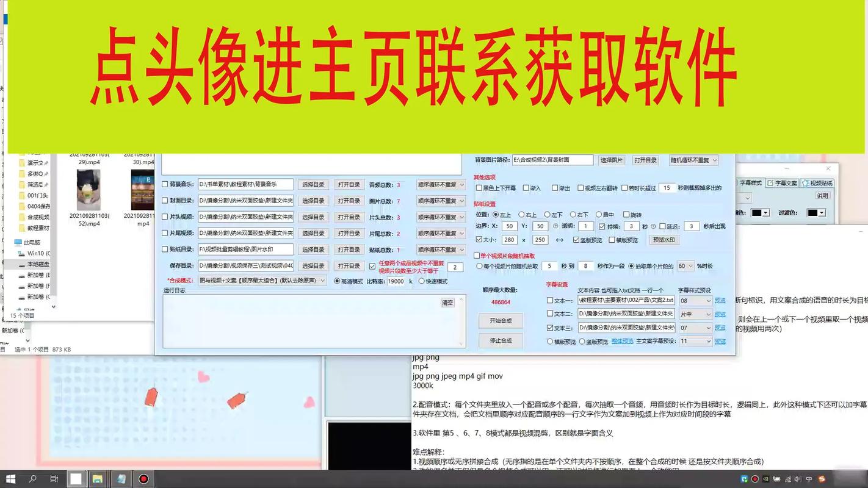Click the Task View icon on the taskbar
This screenshot has width=868, height=488.
pos(54,479)
